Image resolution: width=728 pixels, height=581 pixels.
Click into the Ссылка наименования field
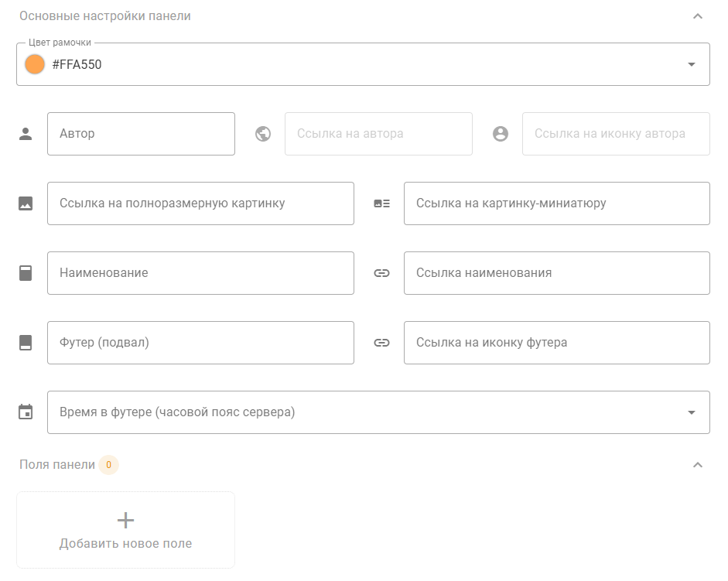point(556,273)
